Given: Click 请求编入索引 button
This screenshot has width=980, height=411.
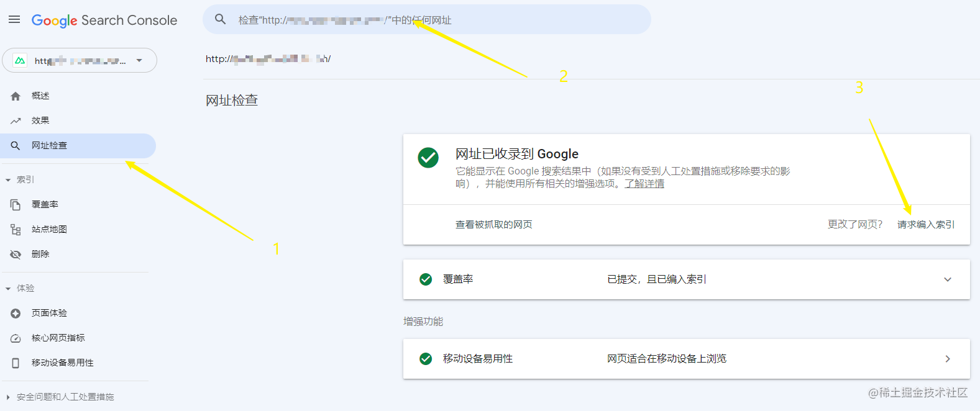Looking at the screenshot, I should coord(926,225).
